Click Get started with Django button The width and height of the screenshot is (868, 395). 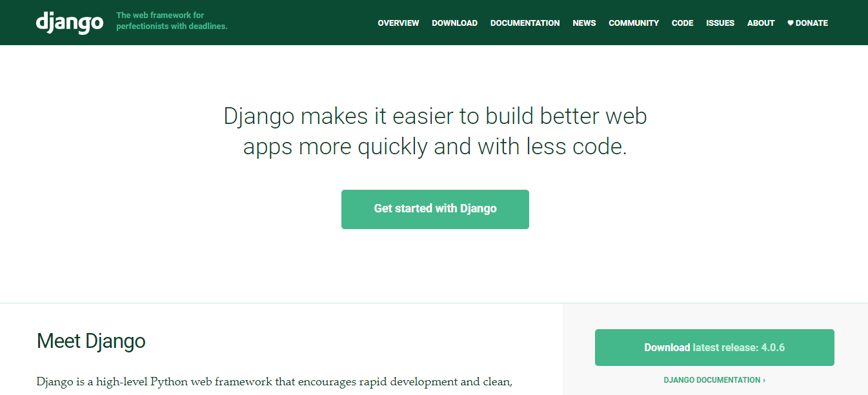[435, 209]
